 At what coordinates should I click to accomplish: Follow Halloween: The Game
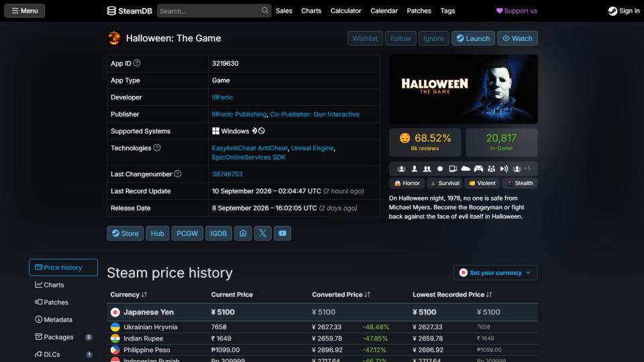(x=400, y=38)
